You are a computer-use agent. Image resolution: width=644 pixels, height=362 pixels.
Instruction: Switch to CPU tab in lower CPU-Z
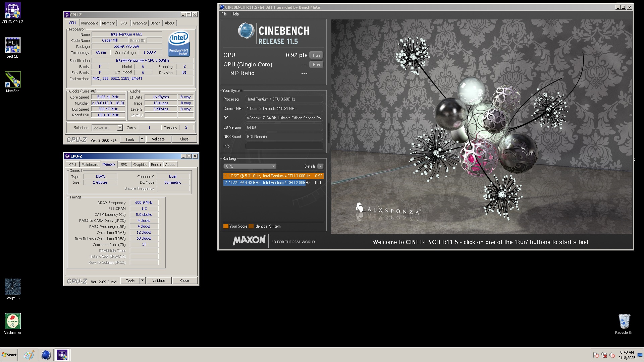tap(72, 165)
